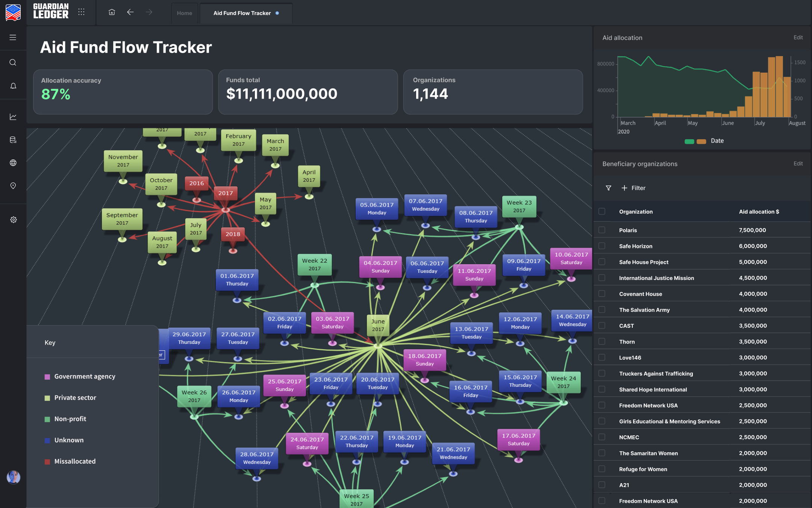The width and height of the screenshot is (812, 508).
Task: Click Truckers Against Trafficking row
Action: click(701, 373)
